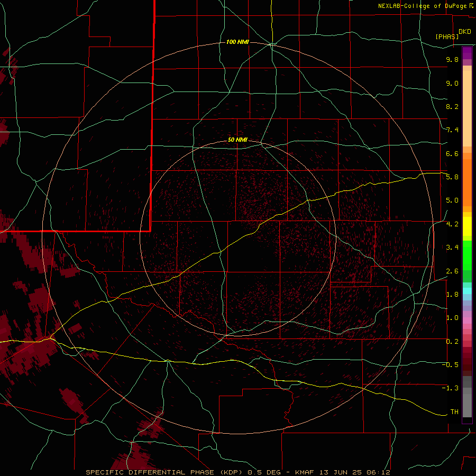476x476 pixels.
Task: Select the 1.8 legend value
Action: pos(452,295)
